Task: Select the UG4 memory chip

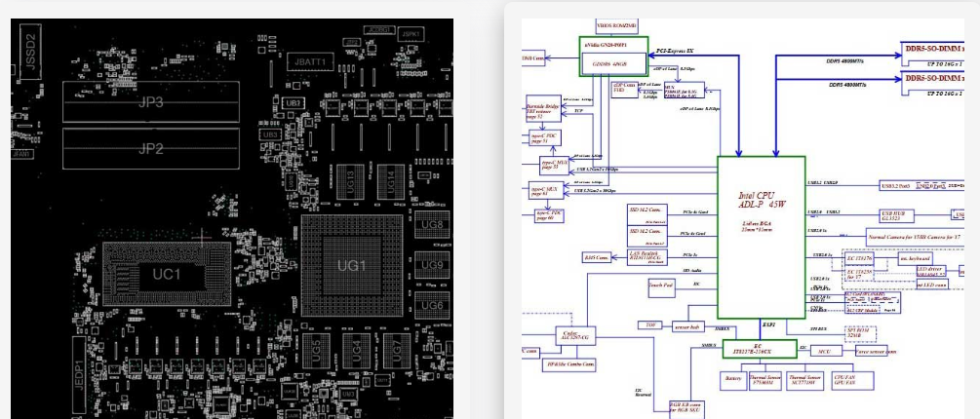Action: [356, 351]
